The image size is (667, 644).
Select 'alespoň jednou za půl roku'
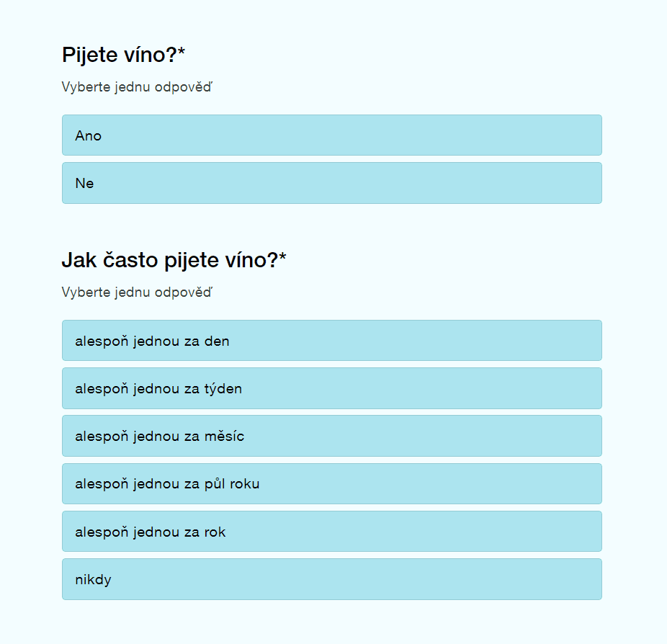coord(331,483)
